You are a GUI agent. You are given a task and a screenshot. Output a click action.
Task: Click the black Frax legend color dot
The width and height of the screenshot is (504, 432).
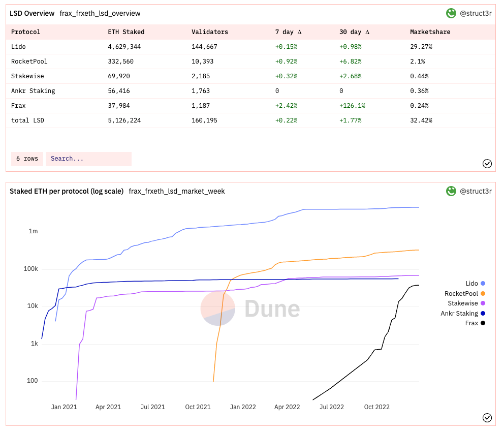pyautogui.click(x=482, y=323)
